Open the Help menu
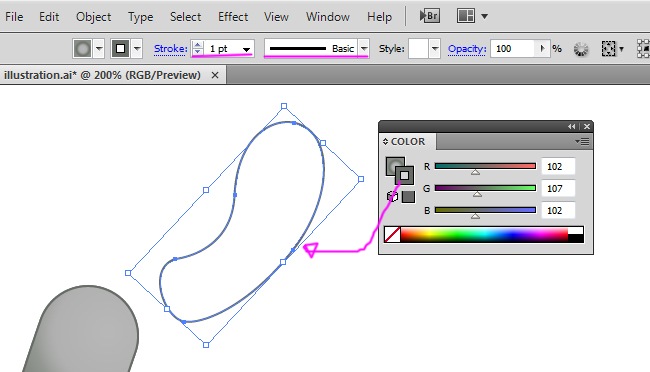Viewport: 650px width, 372px height. [379, 17]
